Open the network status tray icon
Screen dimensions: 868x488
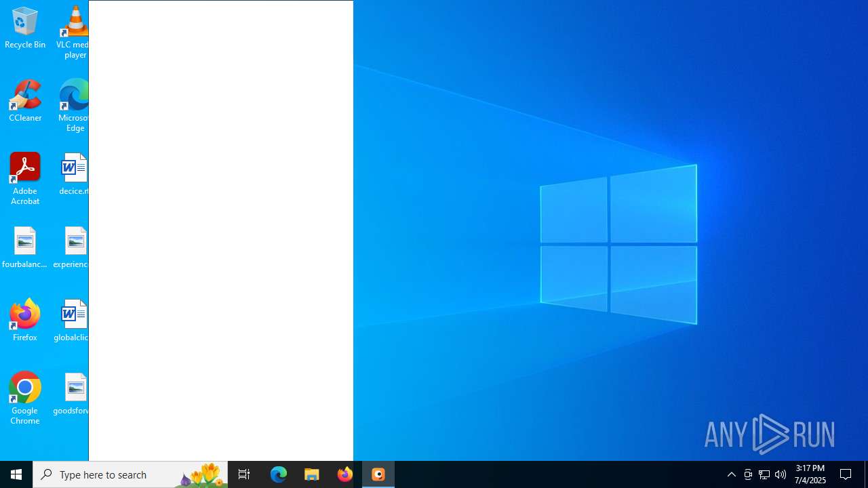764,474
